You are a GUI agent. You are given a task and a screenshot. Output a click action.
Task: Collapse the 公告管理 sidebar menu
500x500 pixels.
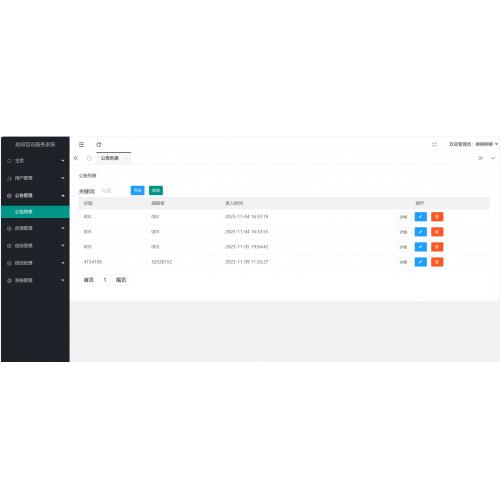click(35, 195)
